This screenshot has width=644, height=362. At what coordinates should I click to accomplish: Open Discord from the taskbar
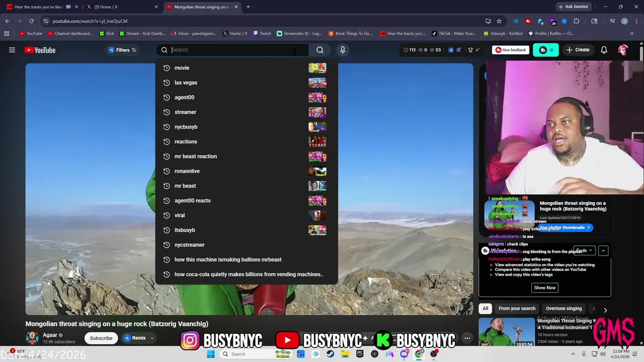(404, 354)
